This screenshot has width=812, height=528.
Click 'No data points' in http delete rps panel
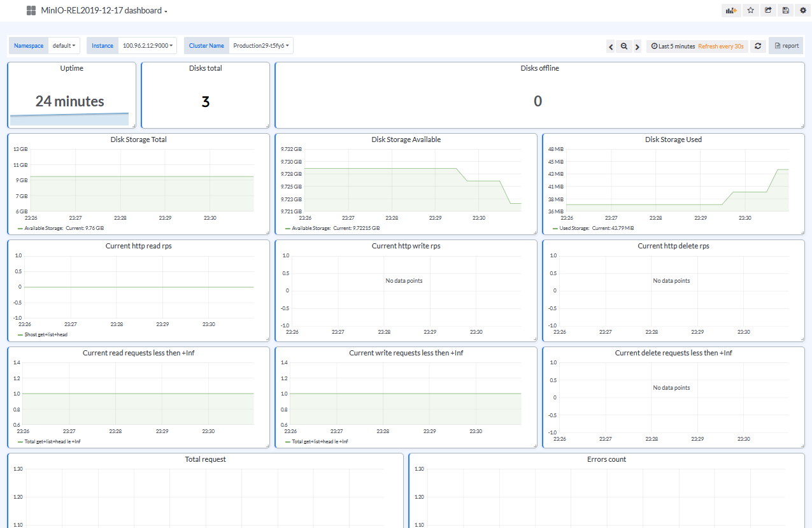point(671,281)
